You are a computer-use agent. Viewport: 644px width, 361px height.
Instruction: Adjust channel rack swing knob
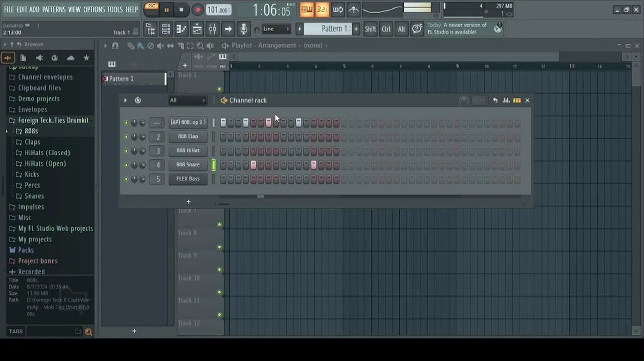463,101
